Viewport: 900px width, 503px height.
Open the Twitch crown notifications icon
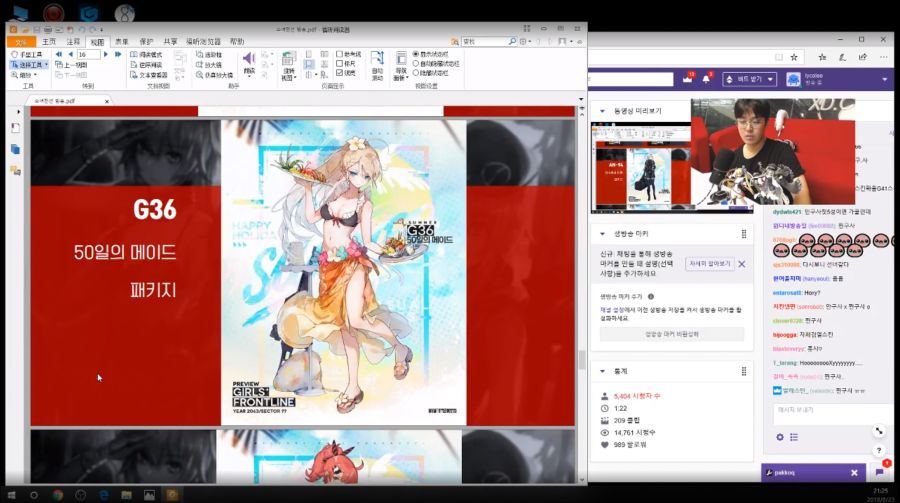(688, 79)
